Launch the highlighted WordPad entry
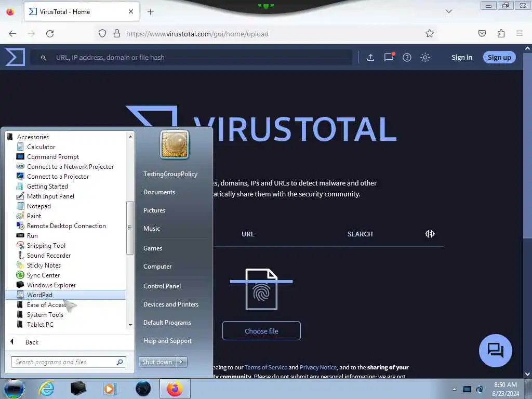 [65, 295]
